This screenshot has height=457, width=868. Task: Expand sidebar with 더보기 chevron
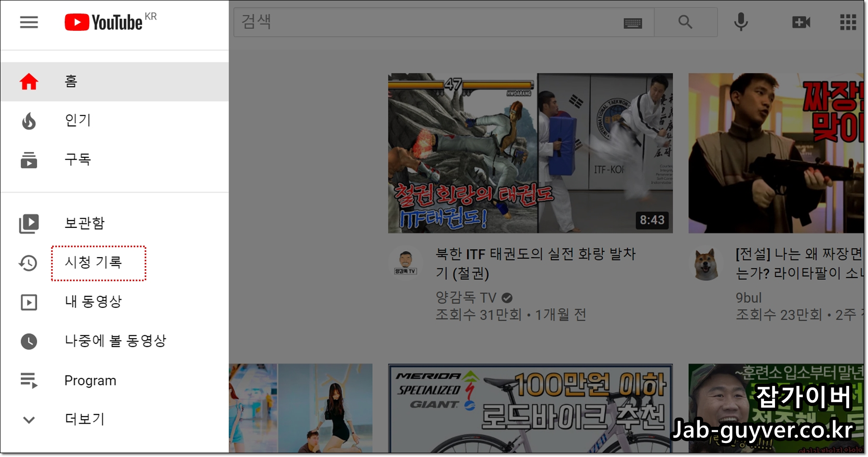29,420
